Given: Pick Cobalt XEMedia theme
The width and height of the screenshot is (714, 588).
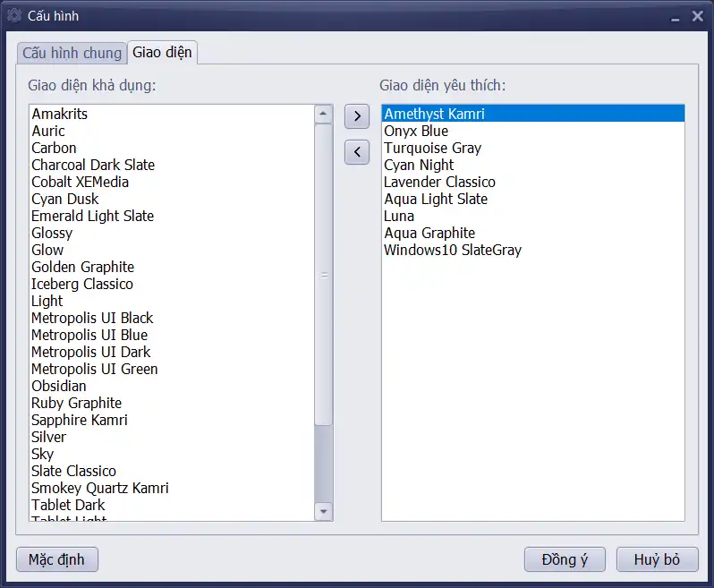Looking at the screenshot, I should pyautogui.click(x=172, y=183).
